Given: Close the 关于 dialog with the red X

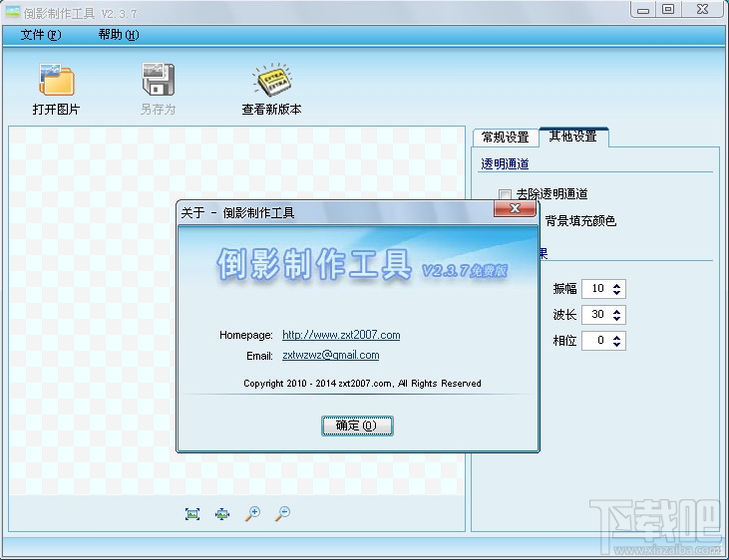Looking at the screenshot, I should [515, 208].
